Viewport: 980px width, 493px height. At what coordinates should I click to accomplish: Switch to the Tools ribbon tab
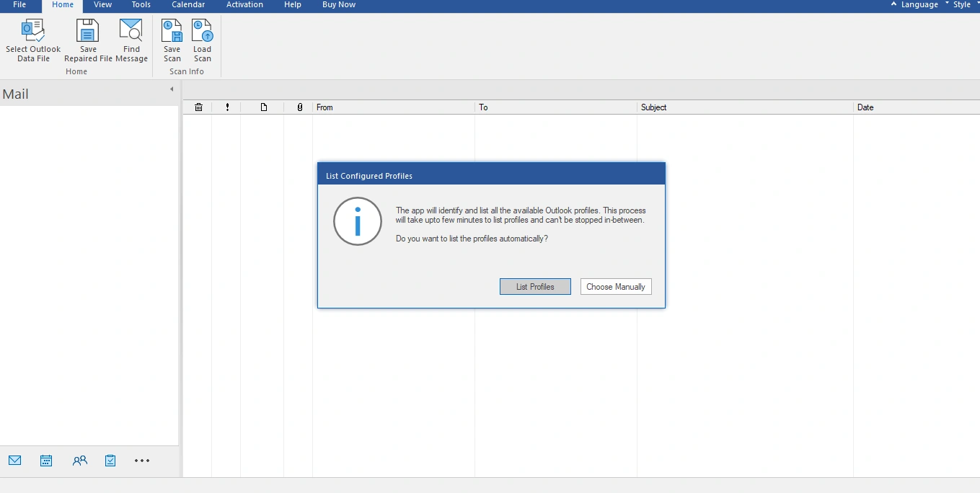(x=141, y=5)
